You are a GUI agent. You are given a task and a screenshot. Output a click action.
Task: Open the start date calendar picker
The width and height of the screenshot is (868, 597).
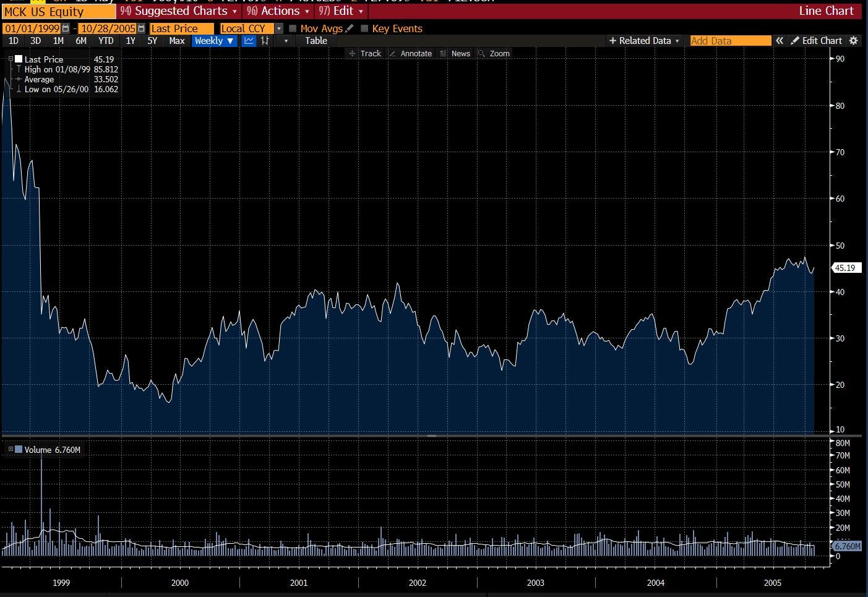tap(66, 28)
